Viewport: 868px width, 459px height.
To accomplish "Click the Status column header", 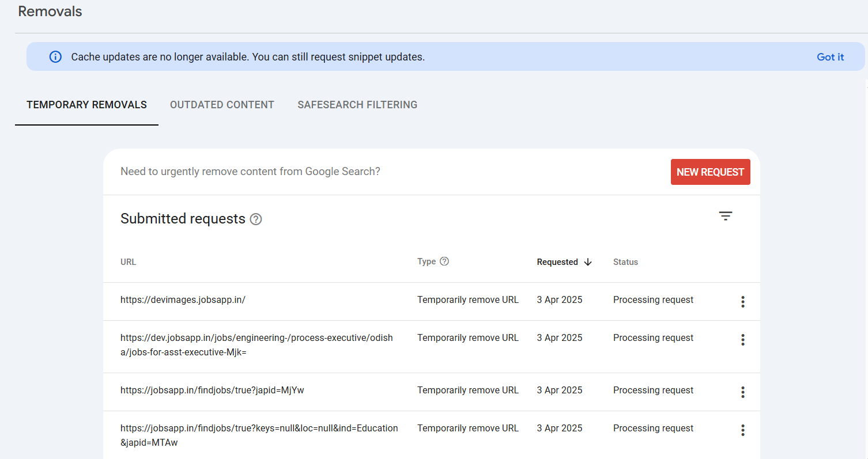I will tap(625, 262).
